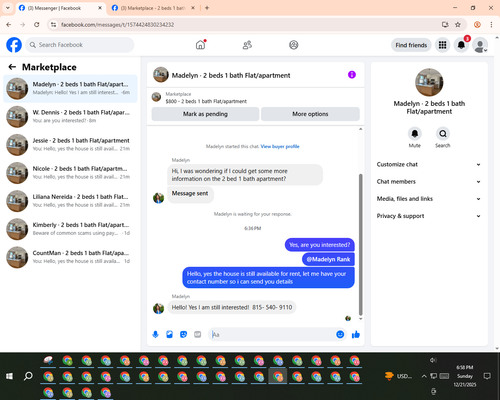Open the Facebook apps grid menu

442,45
